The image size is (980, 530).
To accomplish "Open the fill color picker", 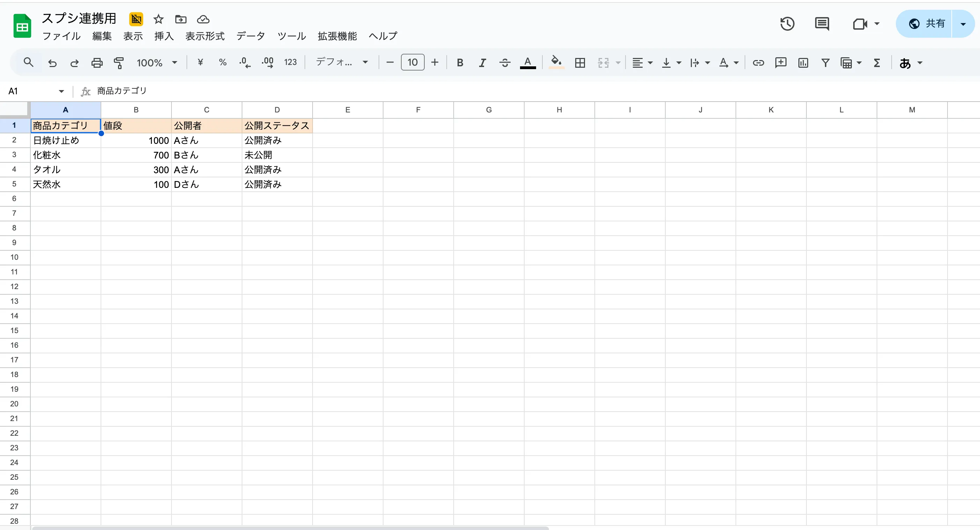I will [x=556, y=62].
